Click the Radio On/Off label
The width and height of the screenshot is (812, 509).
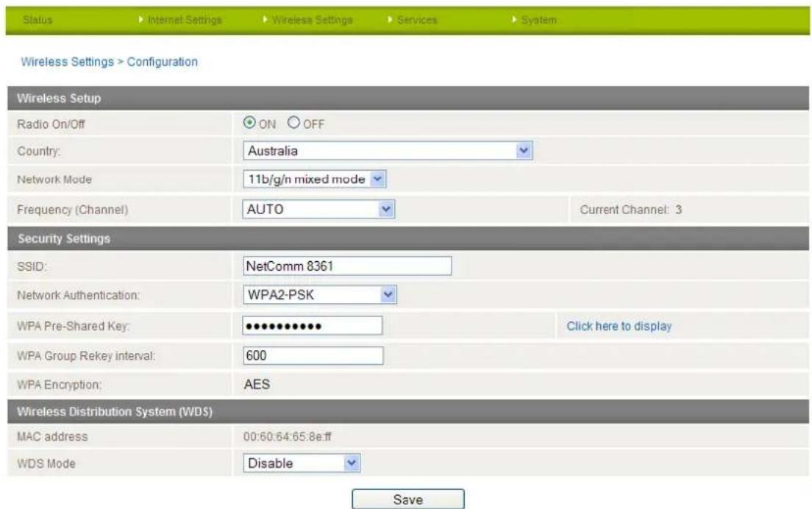point(51,124)
